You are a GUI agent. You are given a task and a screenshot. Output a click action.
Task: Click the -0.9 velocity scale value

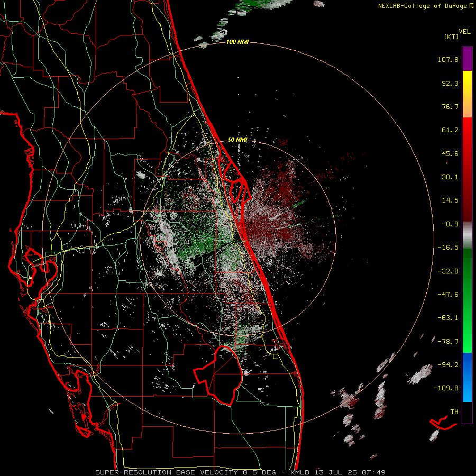tap(450, 224)
